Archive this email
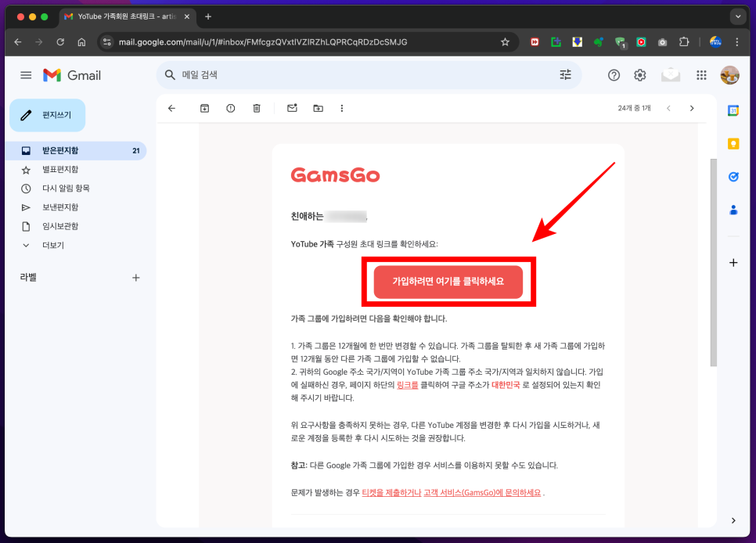The height and width of the screenshot is (543, 756). coord(204,108)
